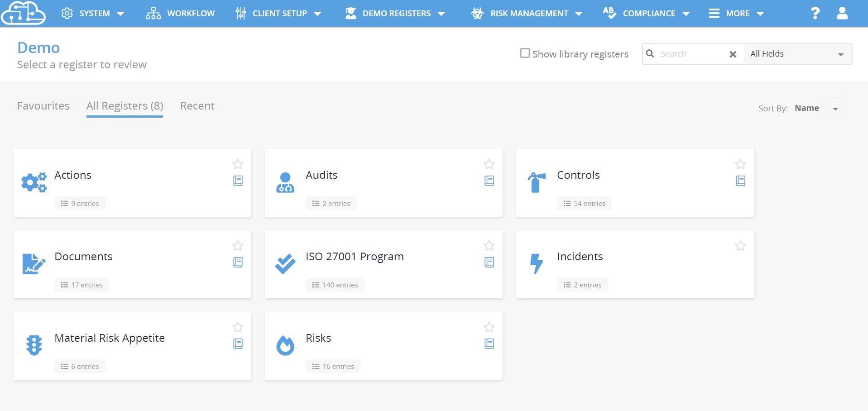Star the Incidents register as favourite
The height and width of the screenshot is (411, 868).
coord(740,246)
